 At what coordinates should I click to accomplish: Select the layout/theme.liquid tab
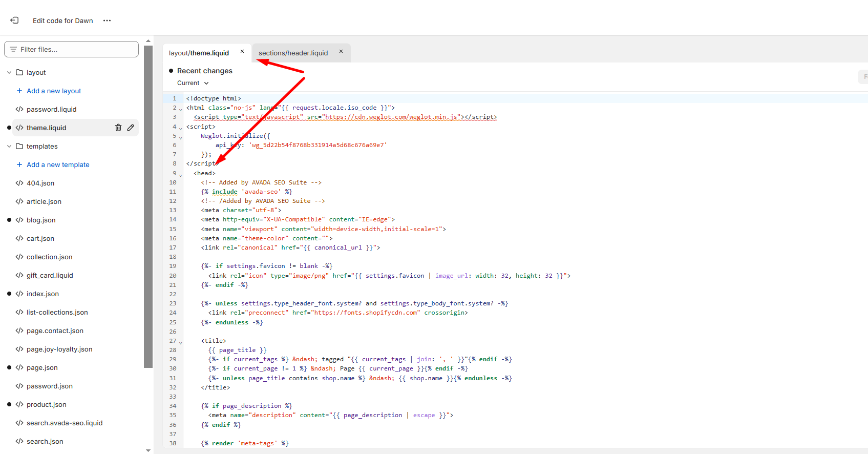coord(199,53)
